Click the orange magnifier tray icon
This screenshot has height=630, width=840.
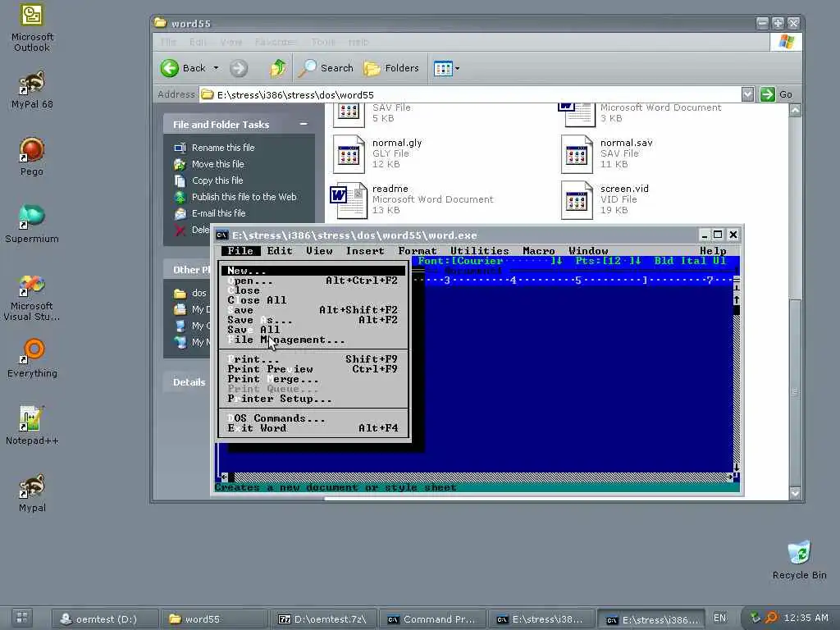click(x=771, y=618)
